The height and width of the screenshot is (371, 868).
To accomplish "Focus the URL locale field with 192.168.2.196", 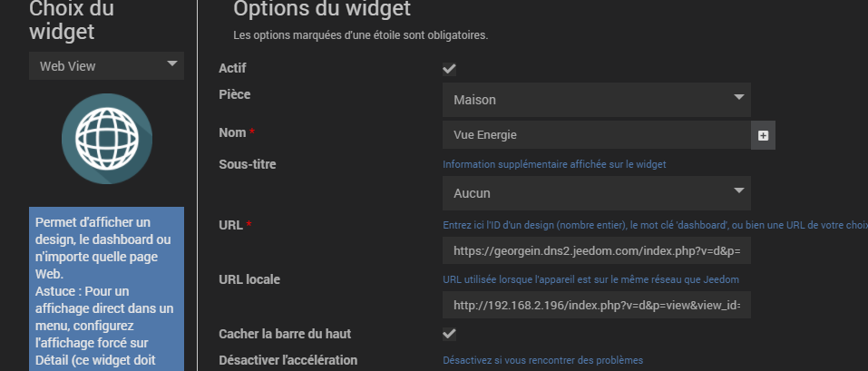I will pyautogui.click(x=597, y=306).
